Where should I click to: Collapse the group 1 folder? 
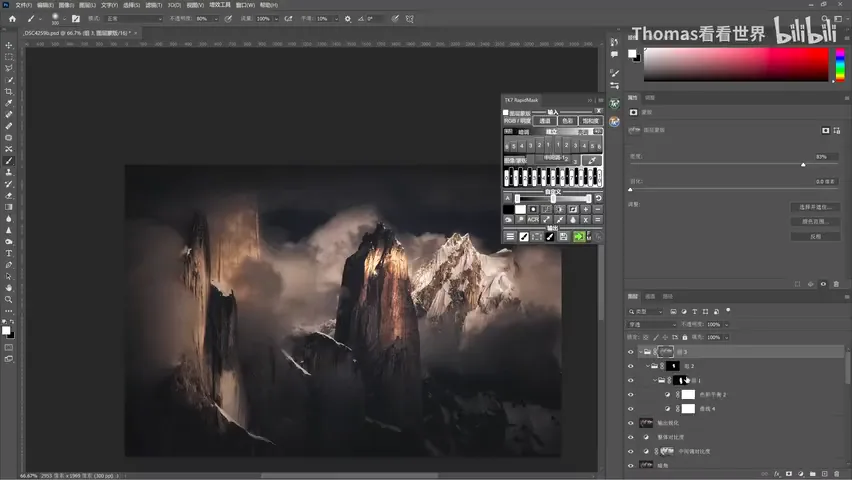click(x=655, y=380)
